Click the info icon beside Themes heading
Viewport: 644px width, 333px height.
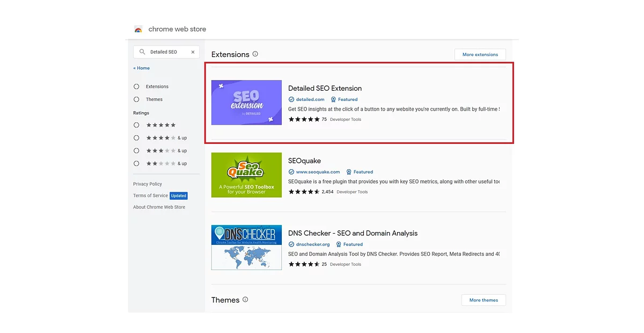point(245,300)
